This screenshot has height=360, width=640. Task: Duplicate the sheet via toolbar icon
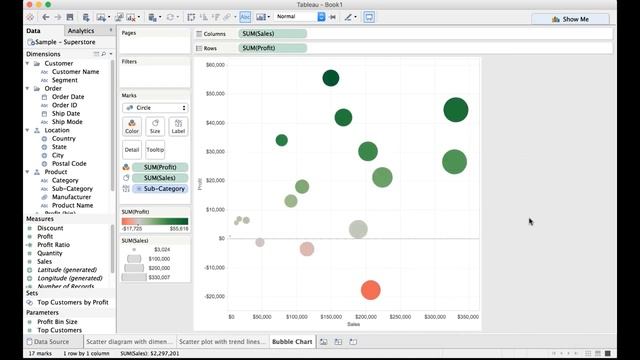[x=119, y=17]
